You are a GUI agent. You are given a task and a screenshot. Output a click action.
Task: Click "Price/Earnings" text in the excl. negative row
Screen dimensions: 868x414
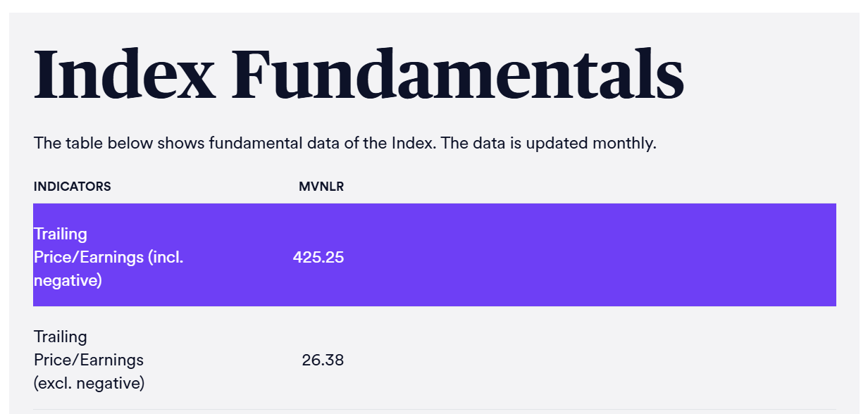89,360
